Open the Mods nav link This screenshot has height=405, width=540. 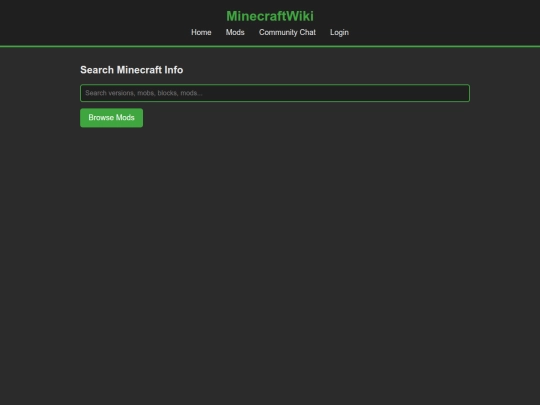(x=235, y=32)
